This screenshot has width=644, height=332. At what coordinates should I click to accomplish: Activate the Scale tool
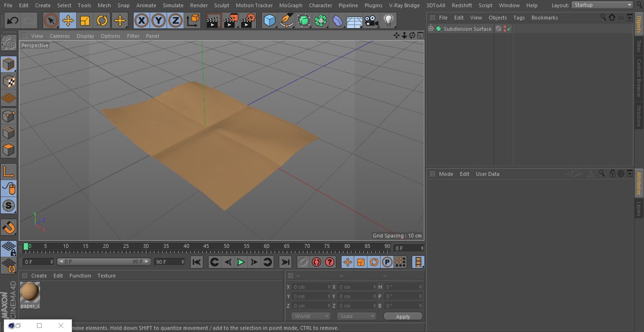pyautogui.click(x=85, y=21)
